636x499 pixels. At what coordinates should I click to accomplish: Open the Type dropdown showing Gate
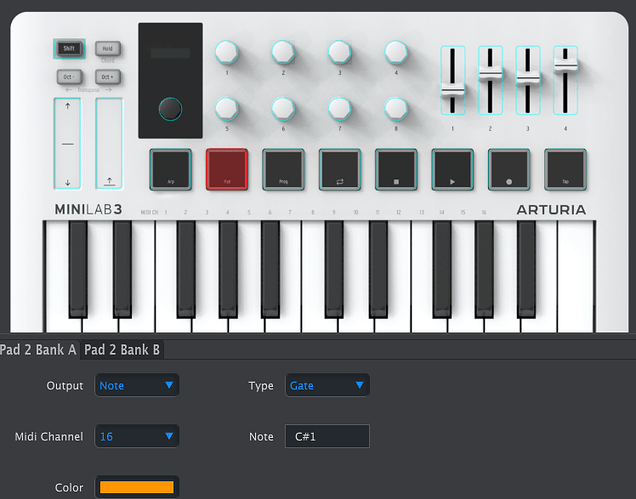[x=327, y=385]
